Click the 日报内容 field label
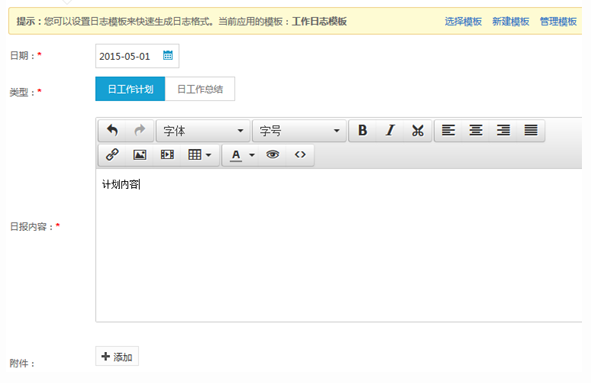Image resolution: width=591 pixels, height=383 pixels. tap(31, 227)
